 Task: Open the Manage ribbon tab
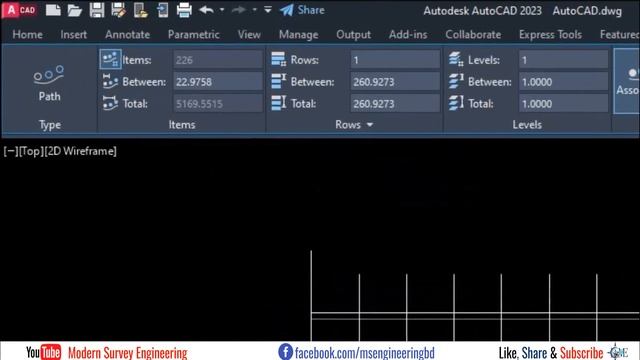(x=298, y=35)
